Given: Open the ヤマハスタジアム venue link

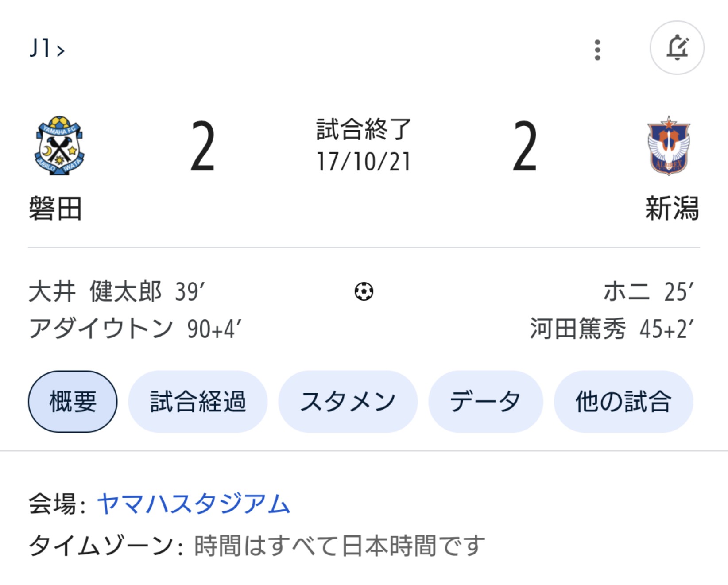Looking at the screenshot, I should click(194, 504).
